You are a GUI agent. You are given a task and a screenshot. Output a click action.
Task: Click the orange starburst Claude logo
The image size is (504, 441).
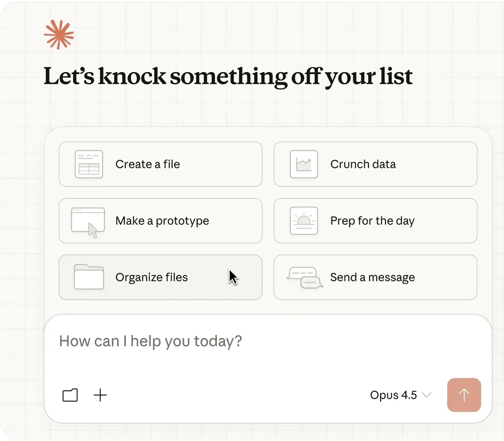pyautogui.click(x=59, y=35)
